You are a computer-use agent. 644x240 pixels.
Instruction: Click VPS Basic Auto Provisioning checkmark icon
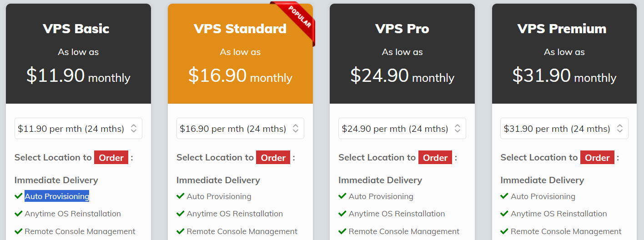coord(19,196)
